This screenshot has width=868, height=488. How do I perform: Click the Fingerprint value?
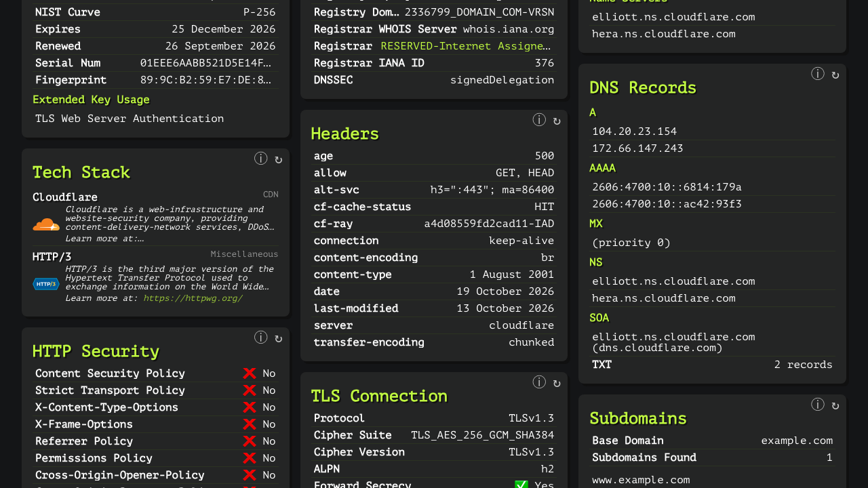[206, 80]
